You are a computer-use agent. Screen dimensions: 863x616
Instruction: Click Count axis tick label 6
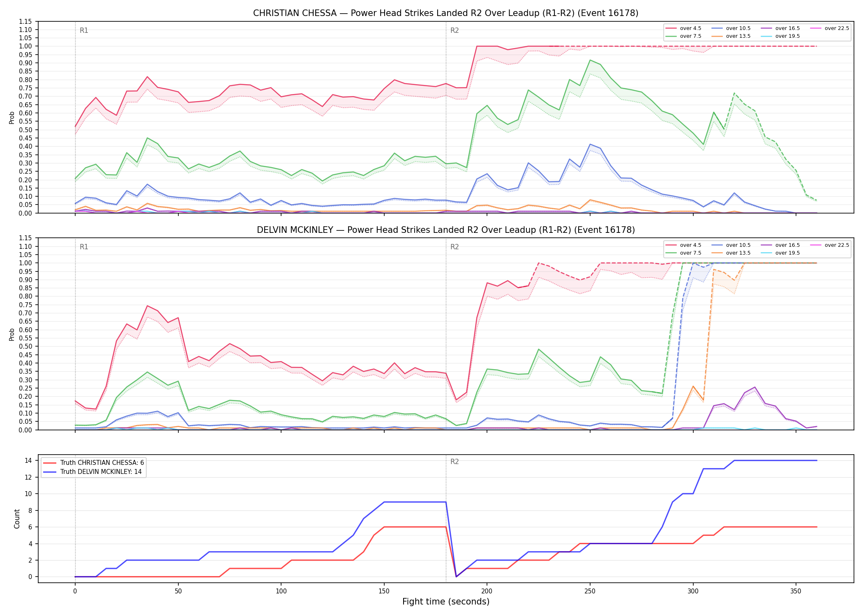pyautogui.click(x=30, y=527)
